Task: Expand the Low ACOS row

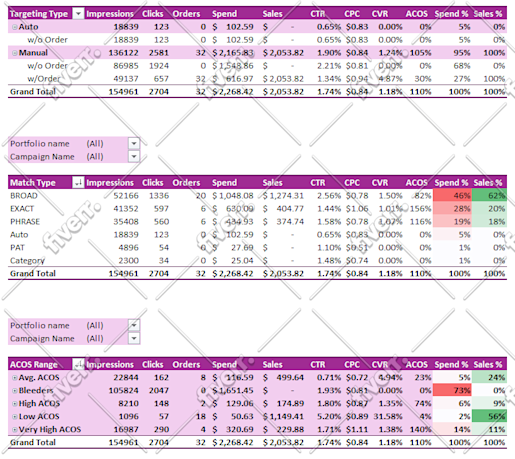Action: (15, 417)
